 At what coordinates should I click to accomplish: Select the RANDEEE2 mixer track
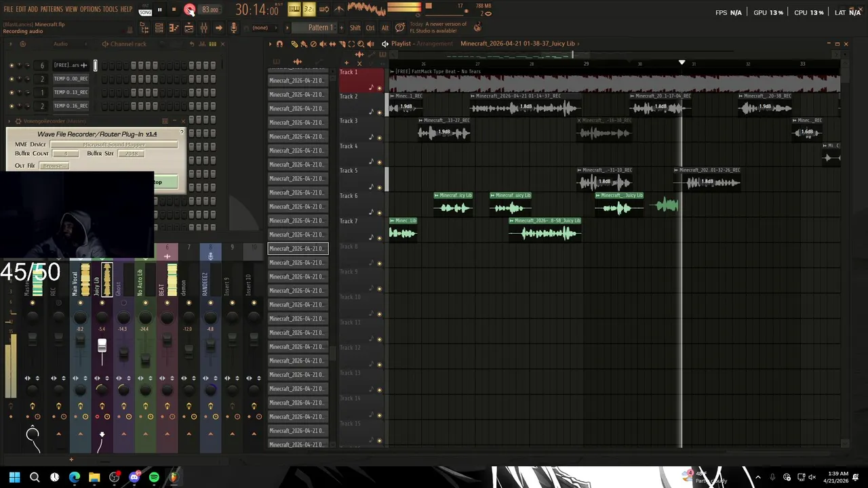[x=210, y=283]
